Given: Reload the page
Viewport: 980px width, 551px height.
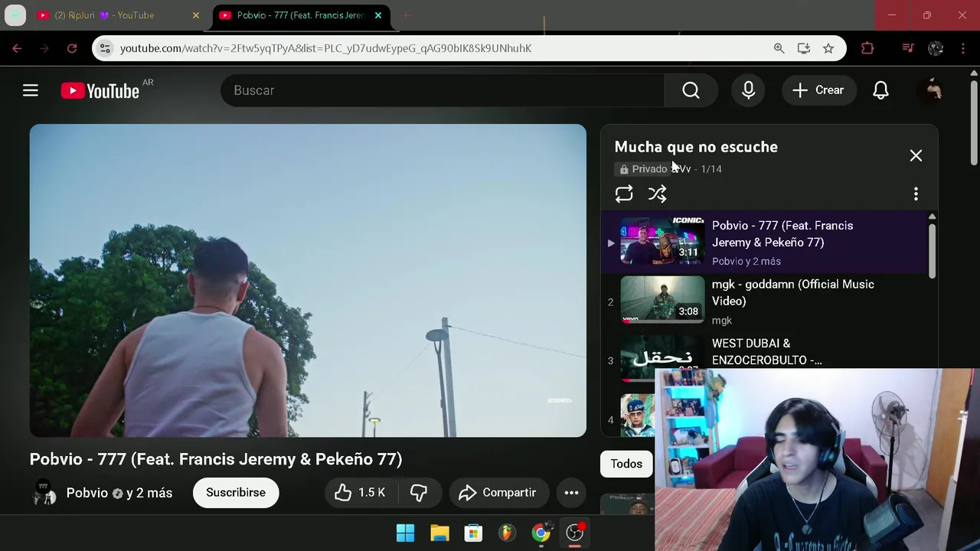Looking at the screenshot, I should pyautogui.click(x=72, y=48).
